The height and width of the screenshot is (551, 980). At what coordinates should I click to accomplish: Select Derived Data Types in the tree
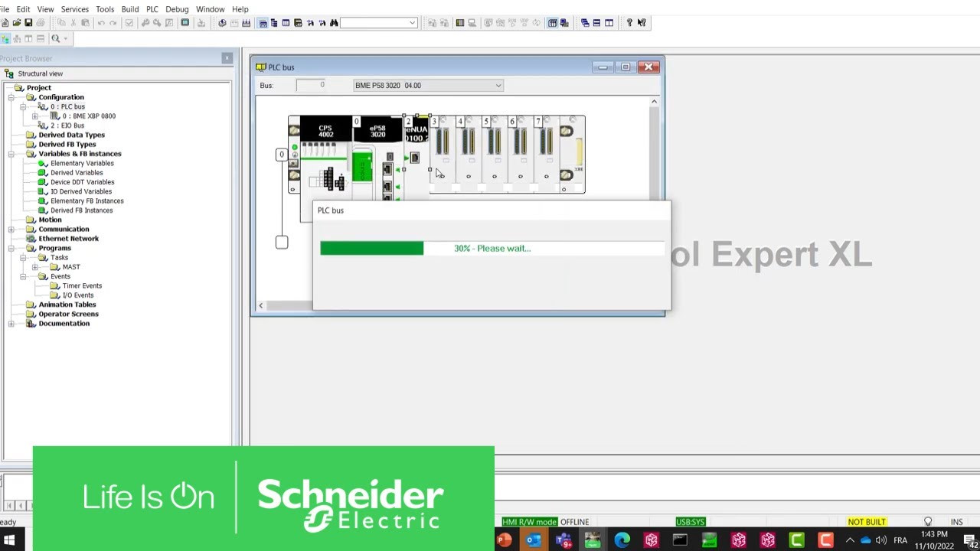pyautogui.click(x=71, y=135)
